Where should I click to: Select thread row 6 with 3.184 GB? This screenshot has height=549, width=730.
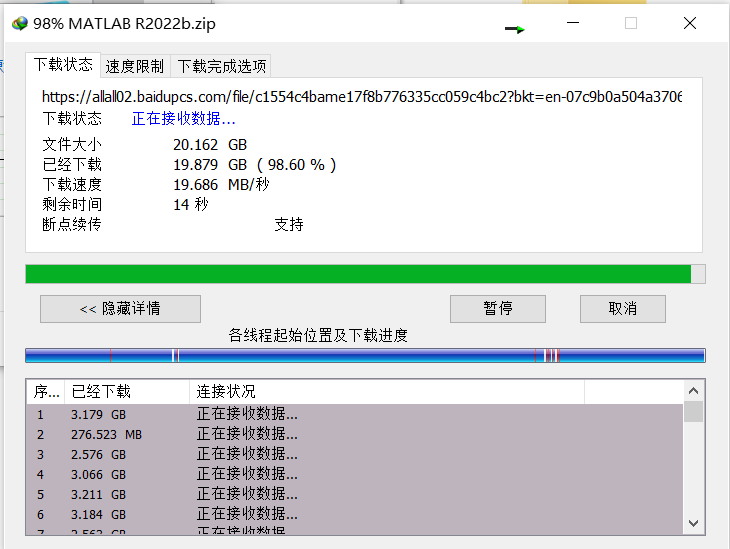click(355, 515)
